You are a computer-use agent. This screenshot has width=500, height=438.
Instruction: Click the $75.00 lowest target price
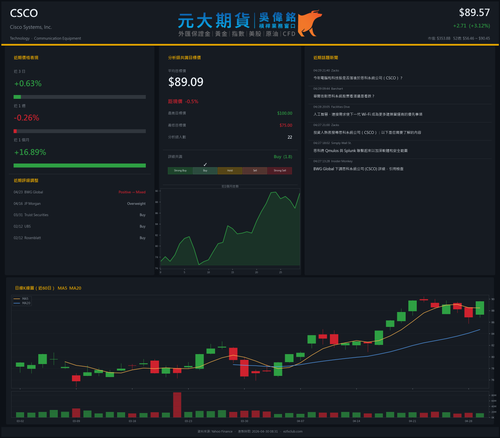click(286, 125)
